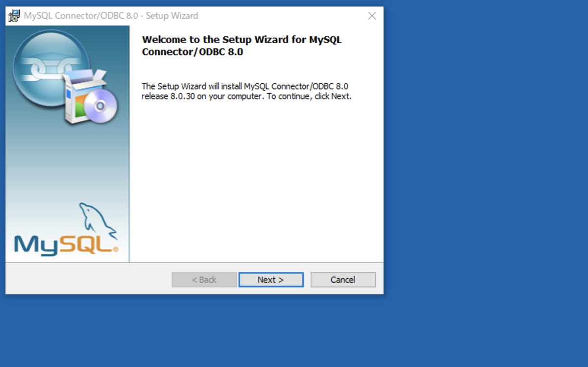Click the 'release 8.0.30 on your computer' text

coord(202,97)
